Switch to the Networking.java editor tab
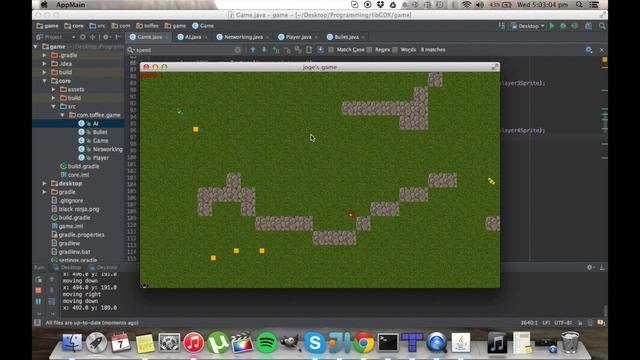640x360 pixels. click(243, 37)
